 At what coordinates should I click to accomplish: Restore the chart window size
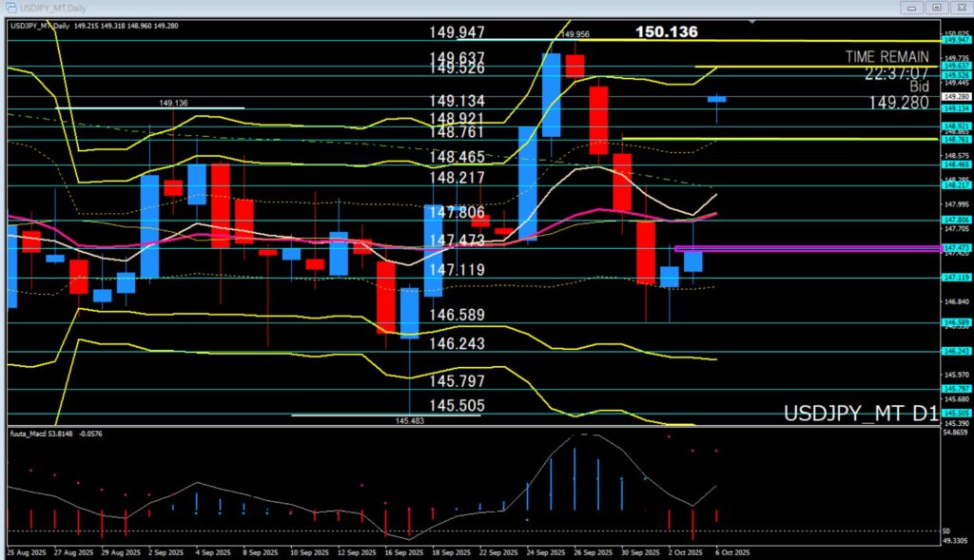[x=937, y=8]
